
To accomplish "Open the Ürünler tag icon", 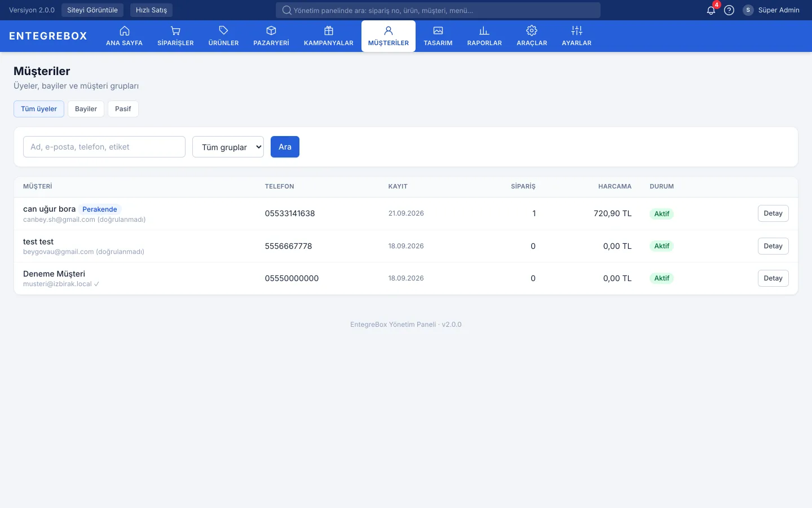I will 223,30.
